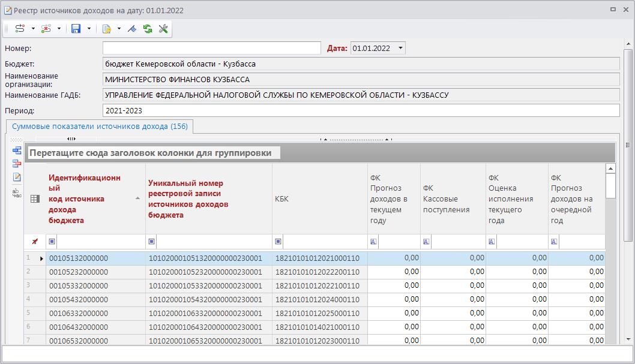Click КБК value 18210101012021000110
The height and width of the screenshot is (364, 635).
[317, 258]
